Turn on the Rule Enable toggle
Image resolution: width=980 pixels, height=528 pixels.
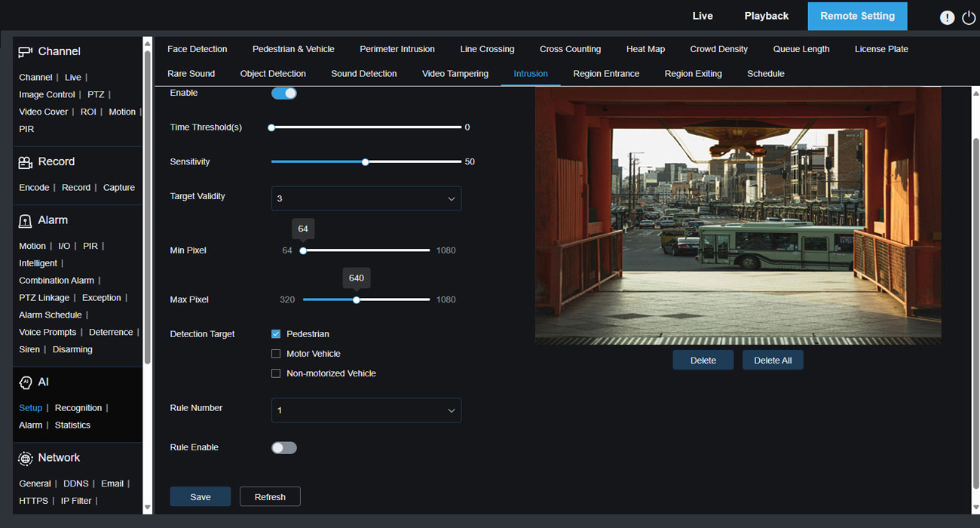283,448
